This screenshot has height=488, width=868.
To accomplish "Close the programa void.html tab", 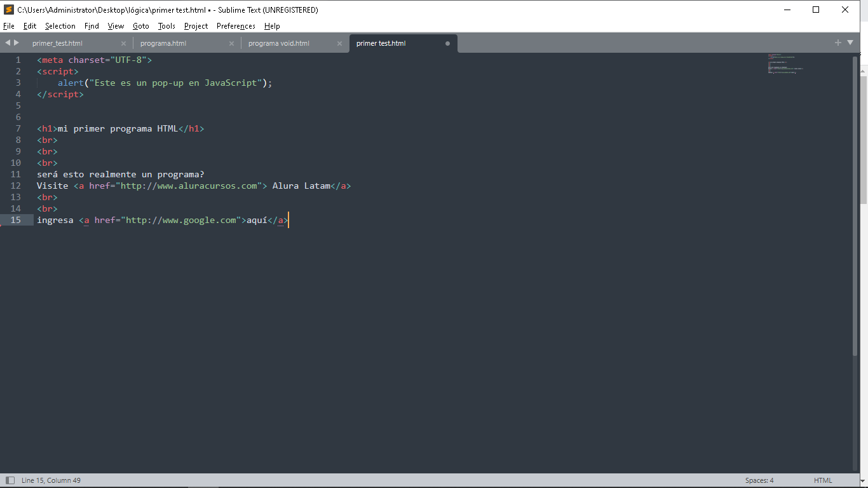I will (339, 44).
